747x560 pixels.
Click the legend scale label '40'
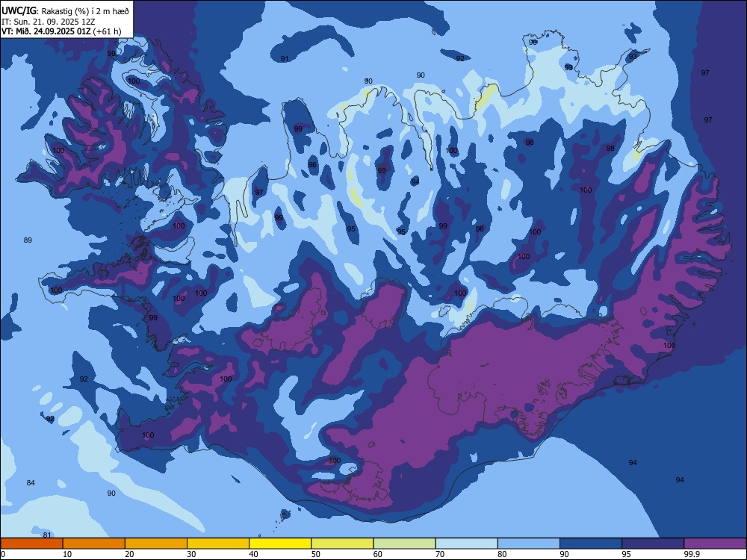(x=253, y=554)
